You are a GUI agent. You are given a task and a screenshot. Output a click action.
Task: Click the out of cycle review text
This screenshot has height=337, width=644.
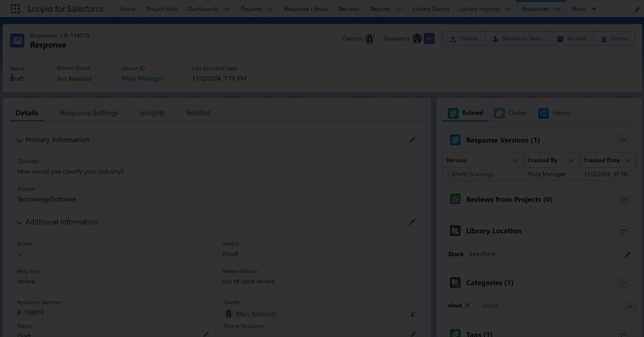pos(248,281)
